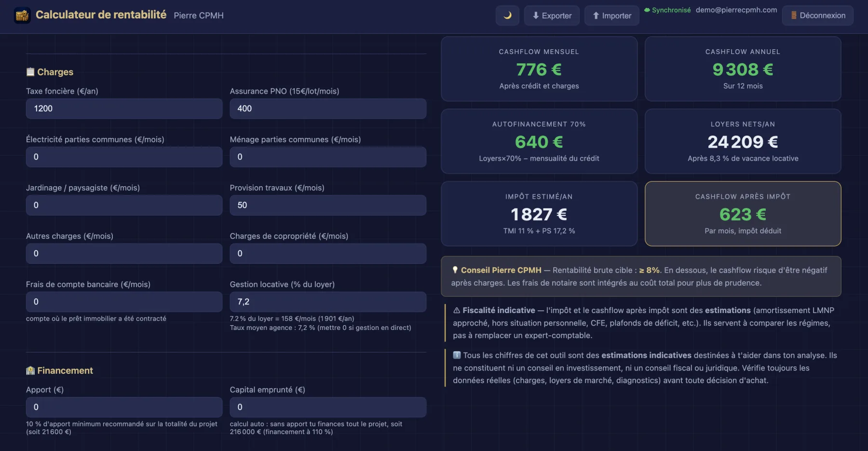
Task: Toggle dark mode with the moon icon
Action: (x=507, y=15)
